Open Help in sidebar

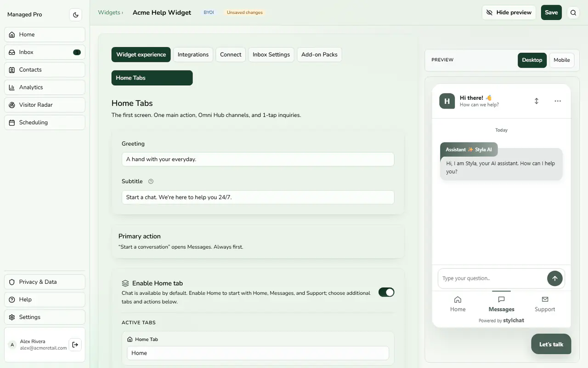(x=45, y=299)
